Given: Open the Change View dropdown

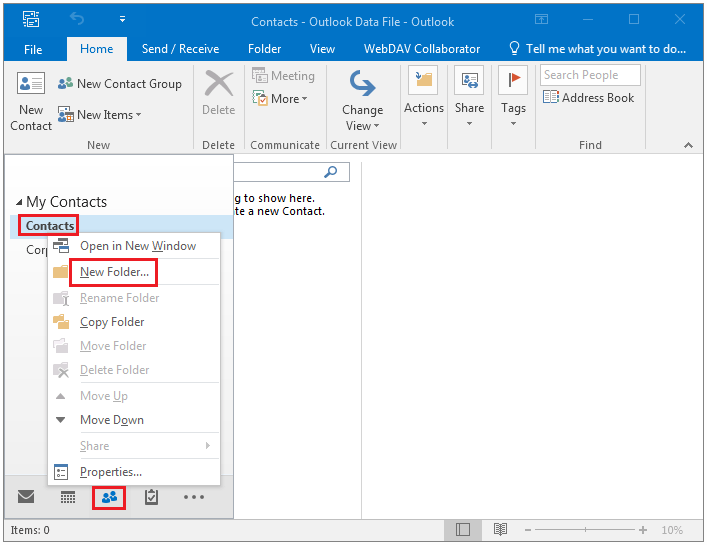Looking at the screenshot, I should click(x=363, y=101).
